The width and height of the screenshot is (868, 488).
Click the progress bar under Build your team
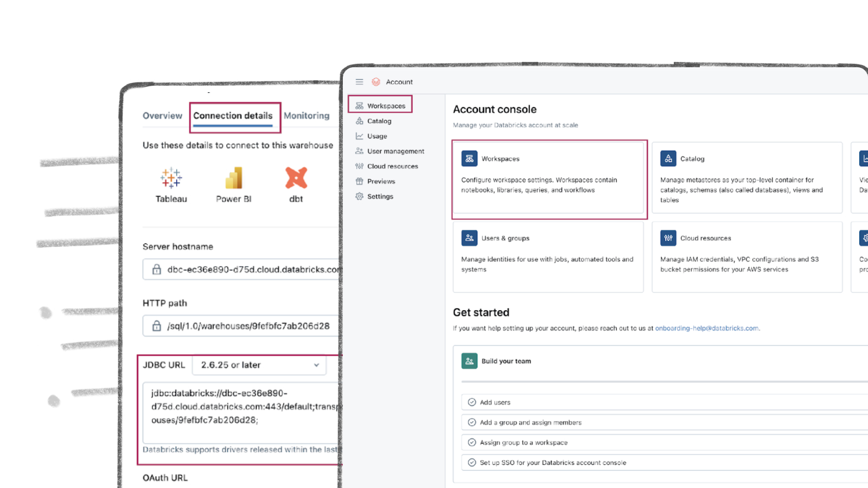(665, 382)
